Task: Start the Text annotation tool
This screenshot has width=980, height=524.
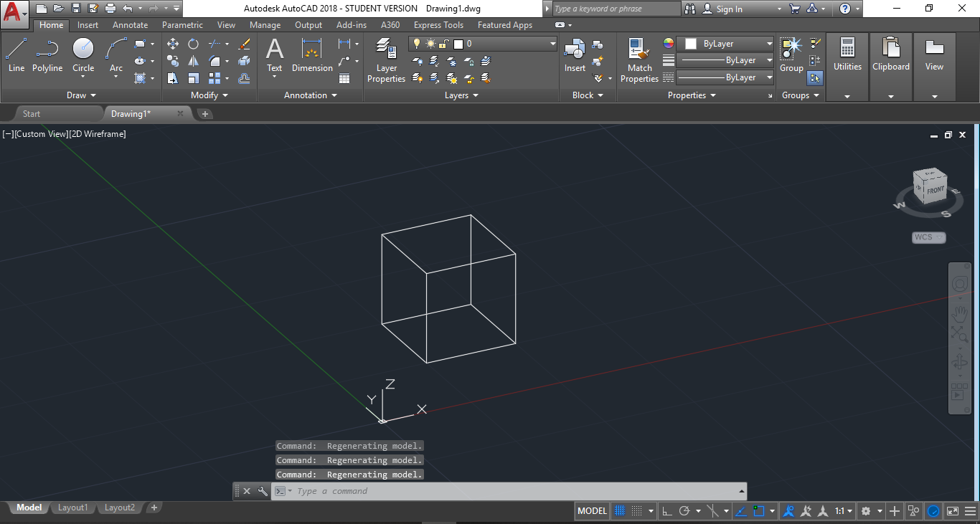Action: [x=275, y=55]
